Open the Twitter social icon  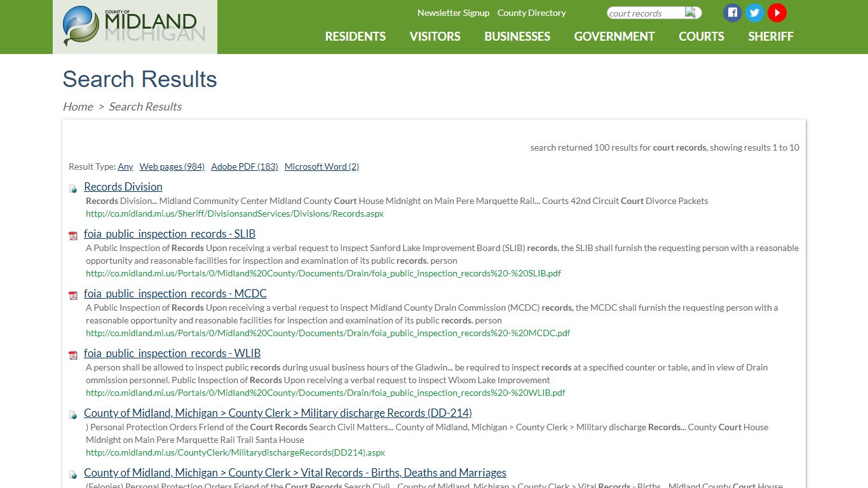tap(754, 13)
